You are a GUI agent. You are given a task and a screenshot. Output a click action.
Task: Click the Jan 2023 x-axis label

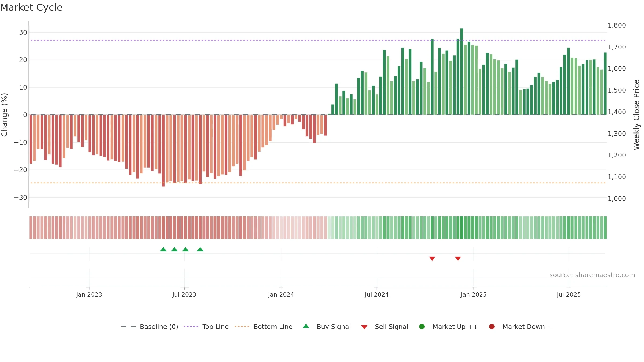pos(89,295)
